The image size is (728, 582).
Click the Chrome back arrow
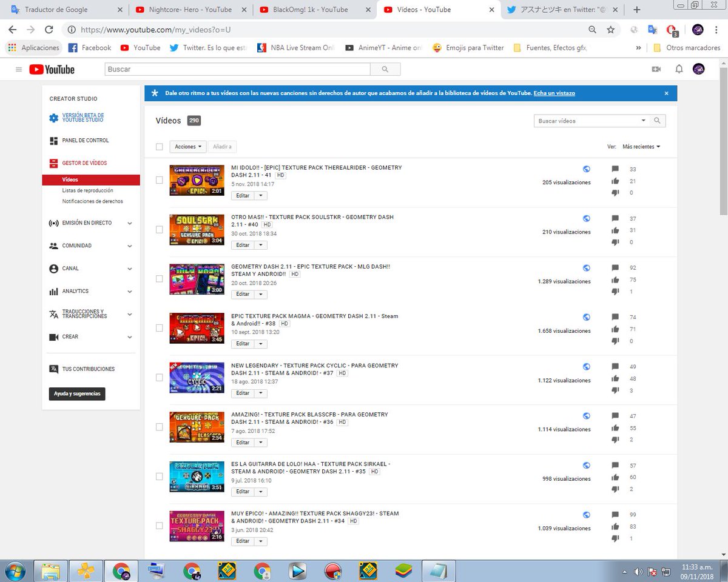click(x=12, y=29)
